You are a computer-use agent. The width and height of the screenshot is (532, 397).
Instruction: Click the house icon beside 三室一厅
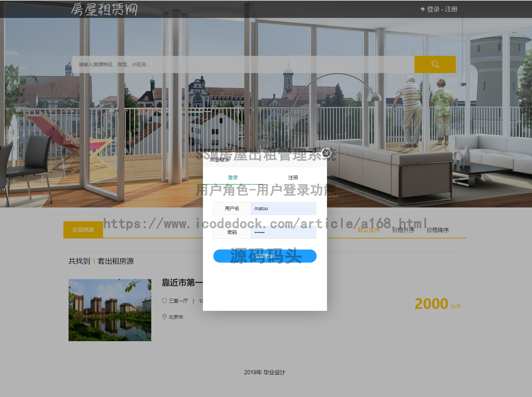tap(164, 300)
